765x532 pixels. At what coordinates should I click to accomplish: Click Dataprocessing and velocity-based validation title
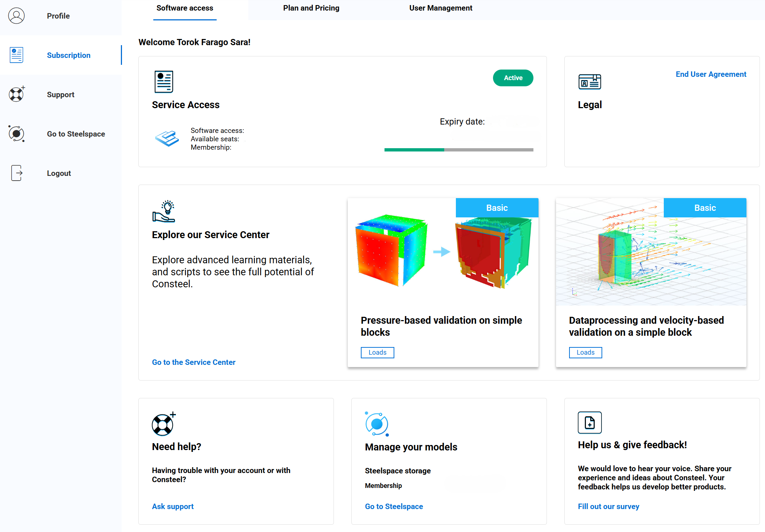click(x=646, y=326)
